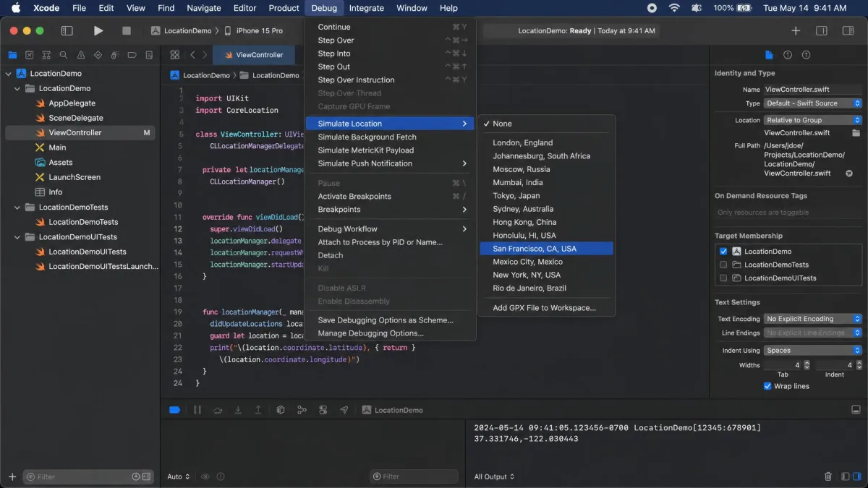Image resolution: width=868 pixels, height=488 pixels.
Task: Select Simulate Background Fetch menu item
Action: [x=390, y=137]
